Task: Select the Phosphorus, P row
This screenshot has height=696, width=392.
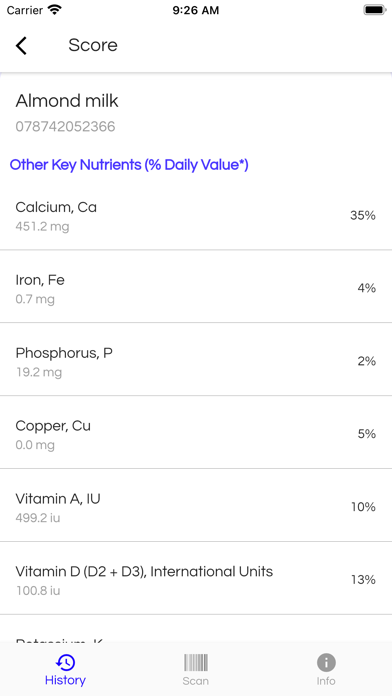Action: click(196, 361)
